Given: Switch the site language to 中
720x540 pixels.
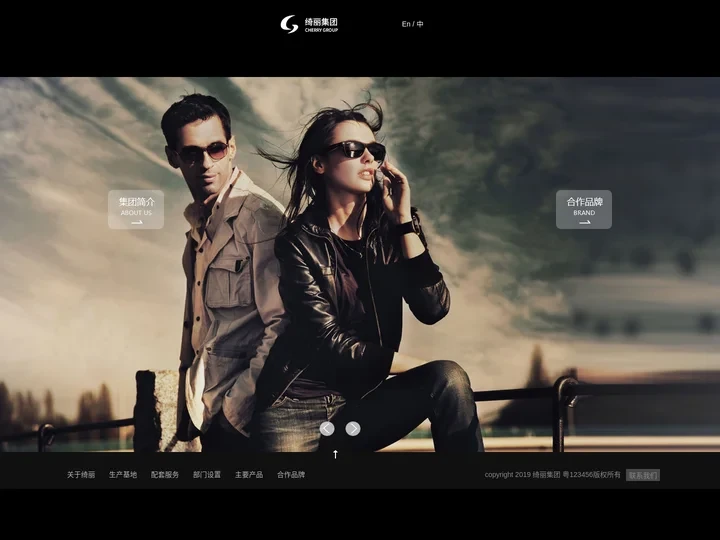Looking at the screenshot, I should pos(420,24).
